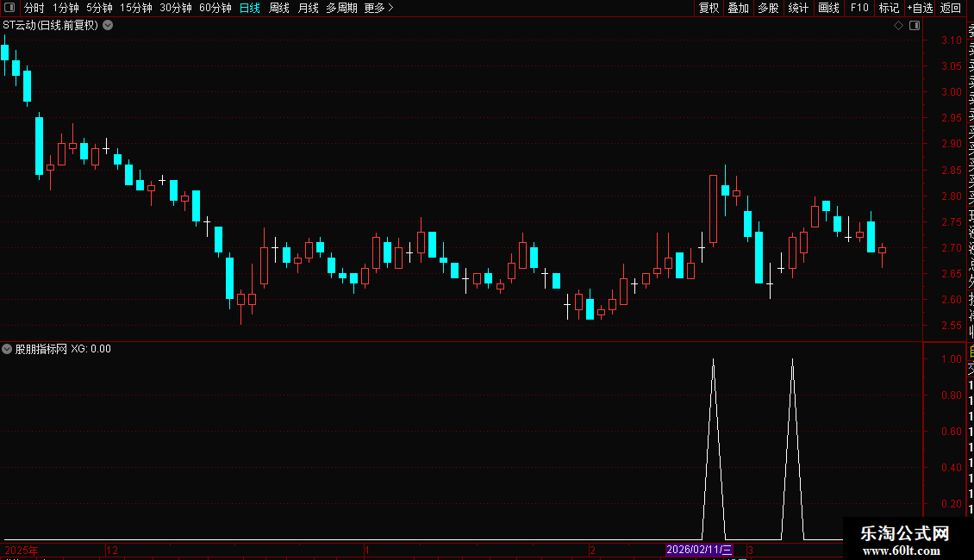Click the 标记 mark button
Viewport: 974px width, 560px height.
click(889, 8)
